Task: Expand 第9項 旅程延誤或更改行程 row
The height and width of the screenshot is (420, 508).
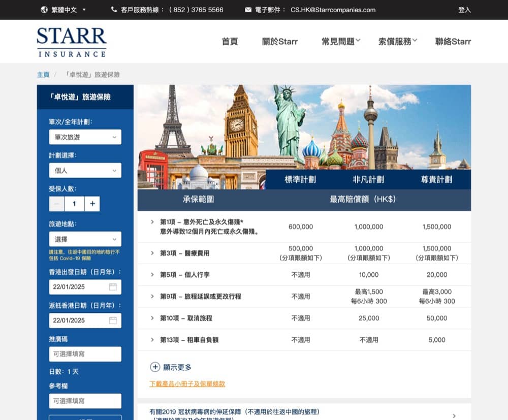Action: [152, 296]
